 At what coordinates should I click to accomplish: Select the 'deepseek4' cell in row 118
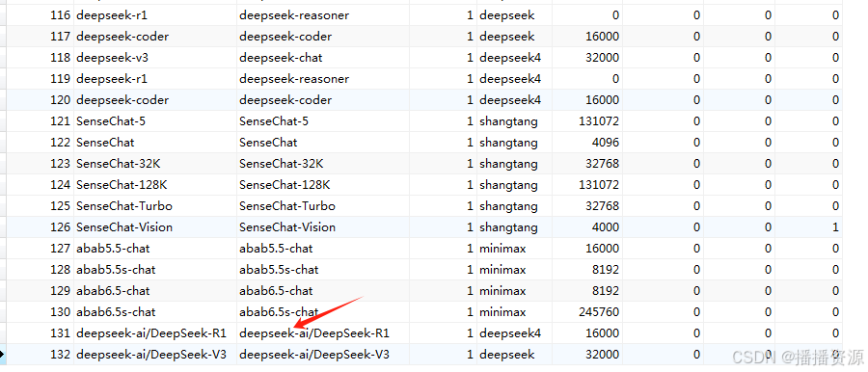point(510,58)
